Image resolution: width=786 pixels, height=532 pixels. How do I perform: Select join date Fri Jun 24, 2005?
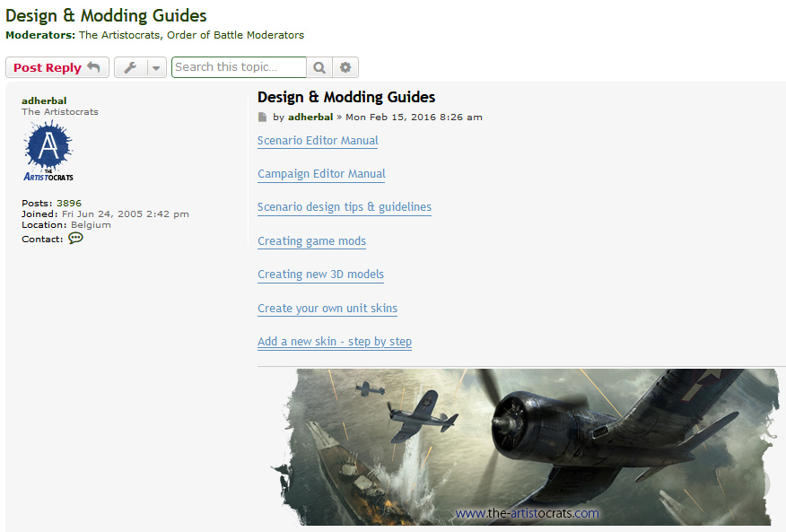click(x=103, y=214)
